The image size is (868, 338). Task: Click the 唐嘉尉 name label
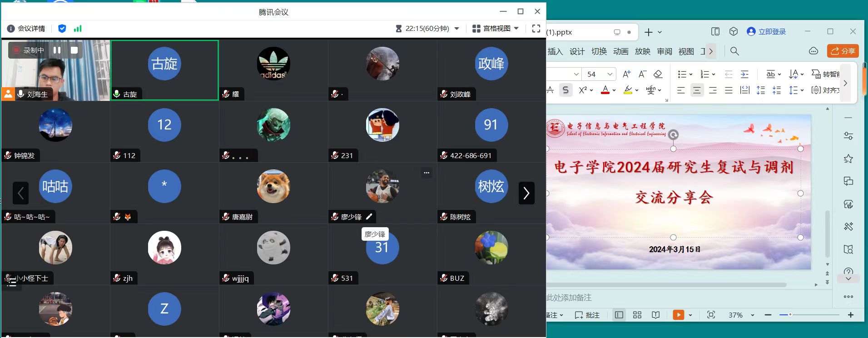tap(242, 217)
